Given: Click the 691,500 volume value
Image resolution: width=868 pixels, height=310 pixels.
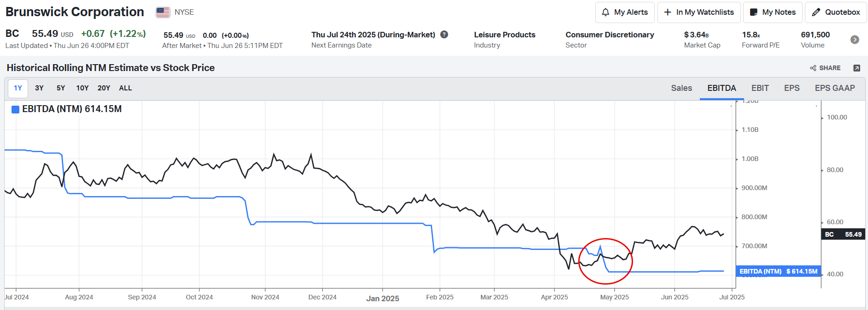Looking at the screenshot, I should [x=815, y=35].
